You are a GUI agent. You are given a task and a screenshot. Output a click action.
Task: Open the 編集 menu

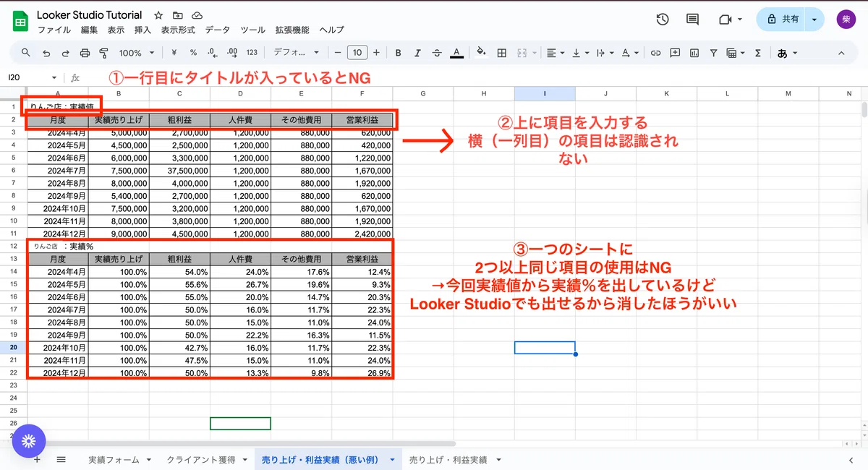[x=90, y=30]
